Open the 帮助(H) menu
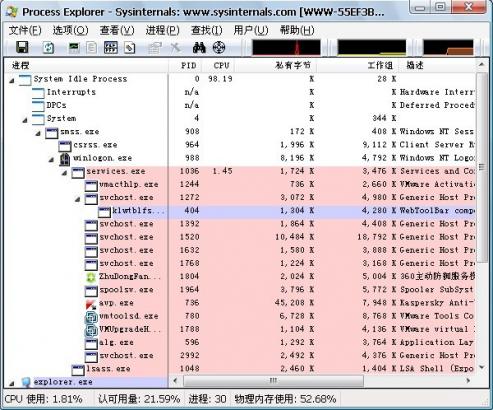The height and width of the screenshot is (410, 493). pyautogui.click(x=297, y=30)
